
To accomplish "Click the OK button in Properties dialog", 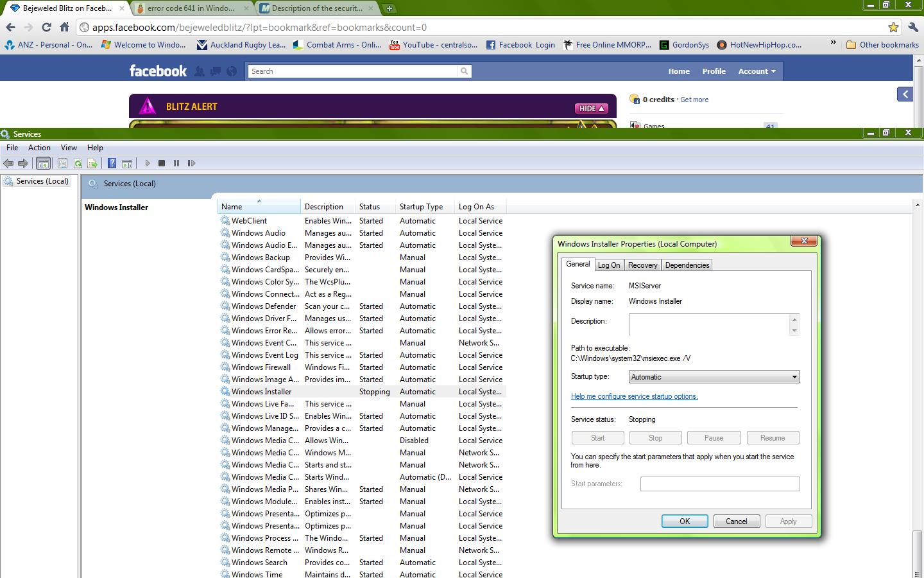I will 684,521.
